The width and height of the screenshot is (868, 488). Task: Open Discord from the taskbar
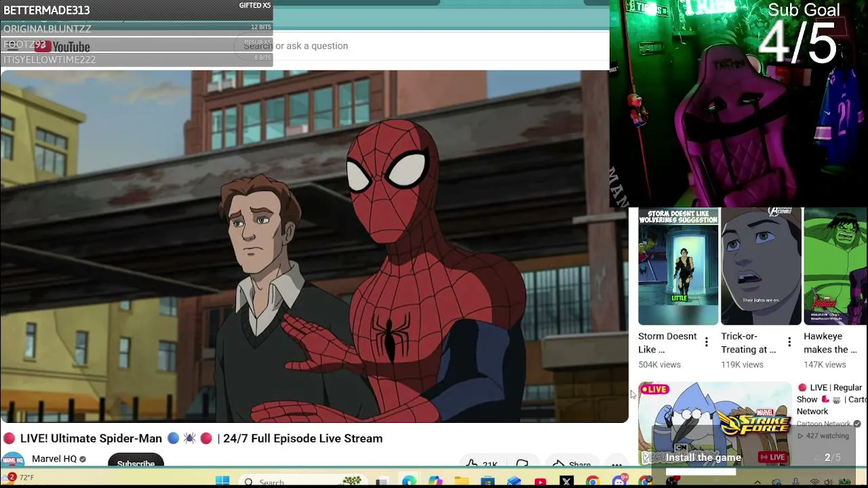(619, 481)
